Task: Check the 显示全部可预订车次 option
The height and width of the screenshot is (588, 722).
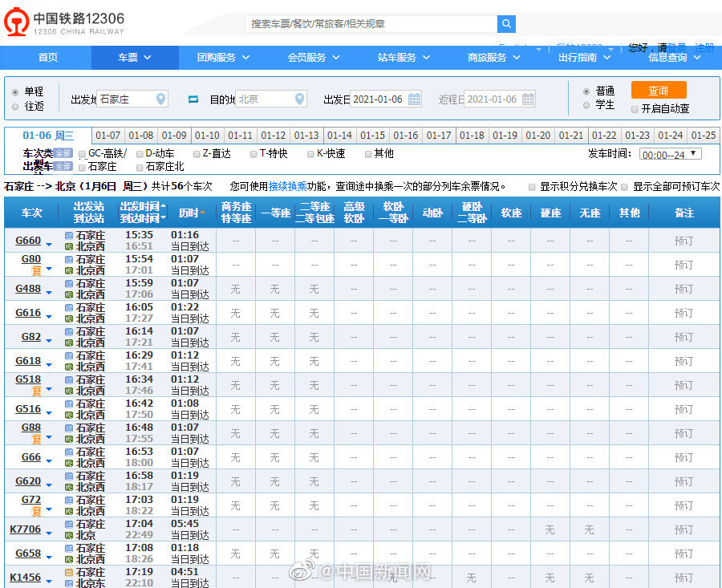Action: [x=625, y=187]
